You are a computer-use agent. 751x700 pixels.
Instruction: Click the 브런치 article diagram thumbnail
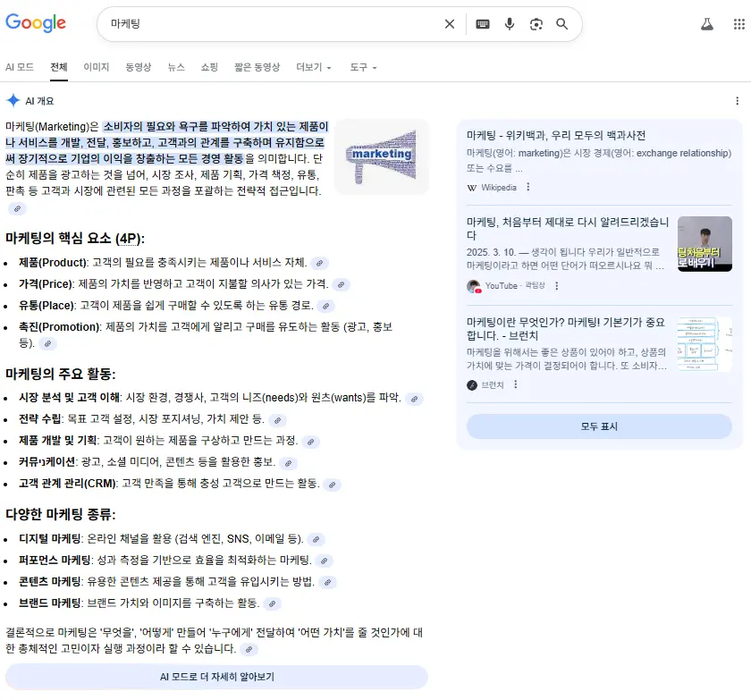click(705, 344)
